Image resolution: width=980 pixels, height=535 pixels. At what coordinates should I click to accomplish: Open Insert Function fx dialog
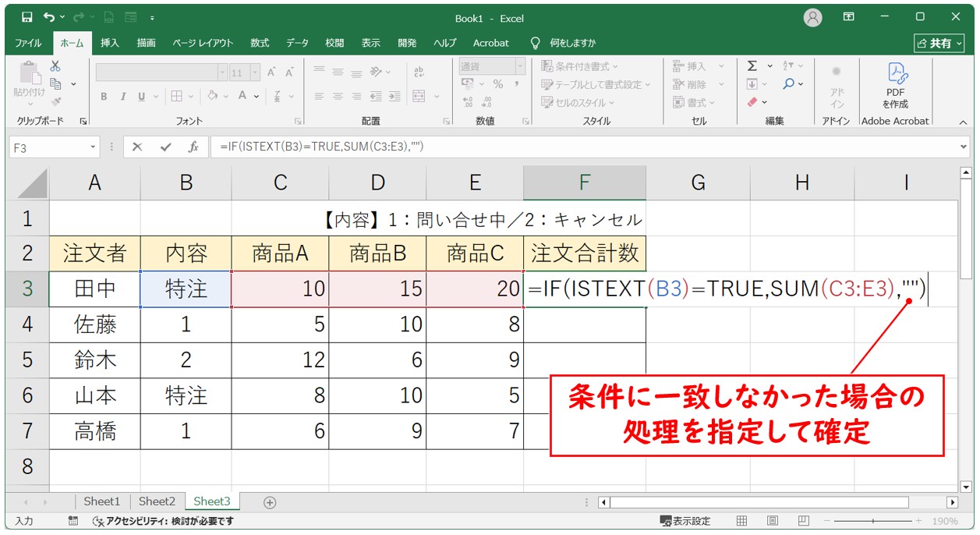click(193, 147)
